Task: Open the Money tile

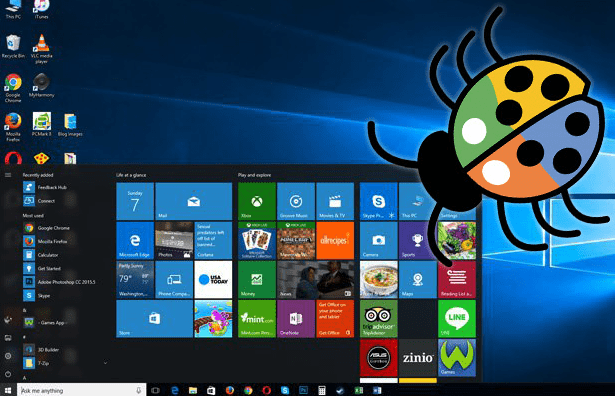Action: pyautogui.click(x=257, y=280)
